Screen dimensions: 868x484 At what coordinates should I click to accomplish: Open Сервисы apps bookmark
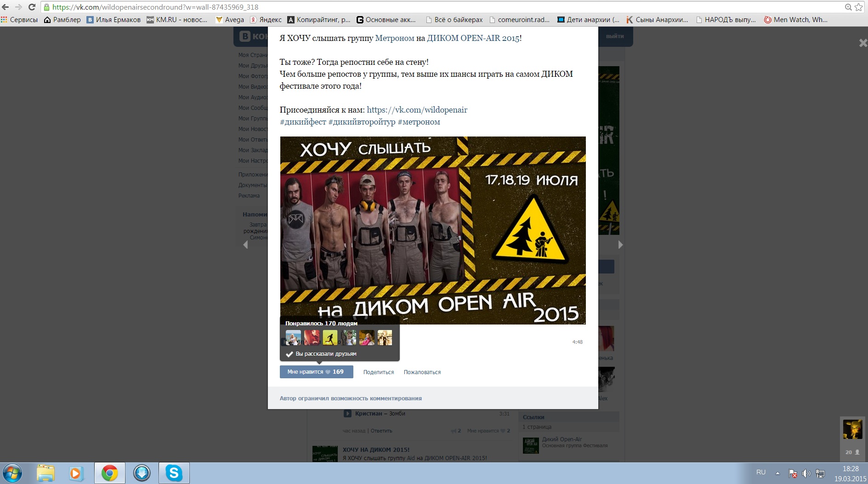point(19,20)
